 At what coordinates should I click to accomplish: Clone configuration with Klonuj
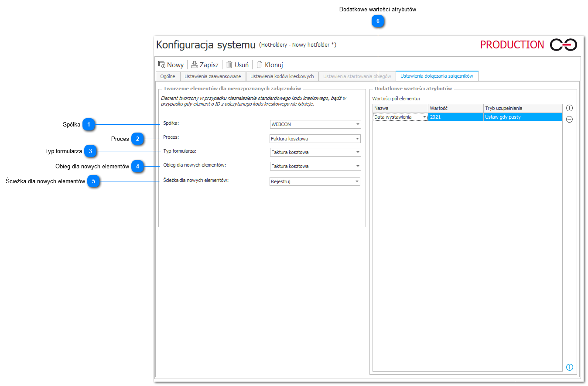click(270, 65)
